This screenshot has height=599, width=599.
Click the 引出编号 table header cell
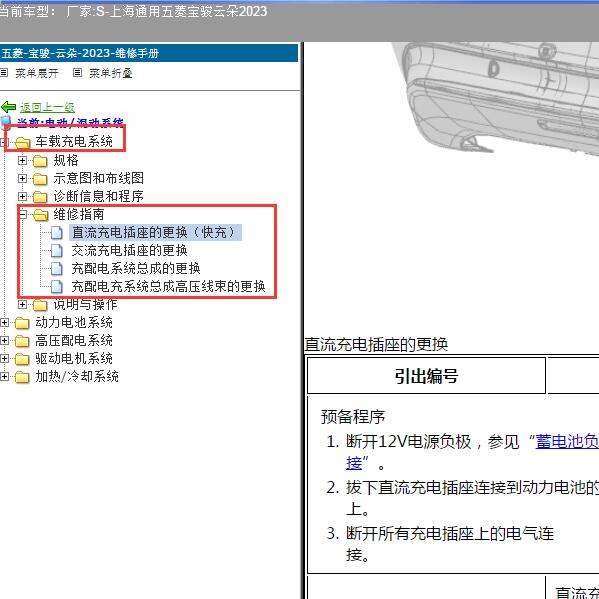tap(426, 376)
